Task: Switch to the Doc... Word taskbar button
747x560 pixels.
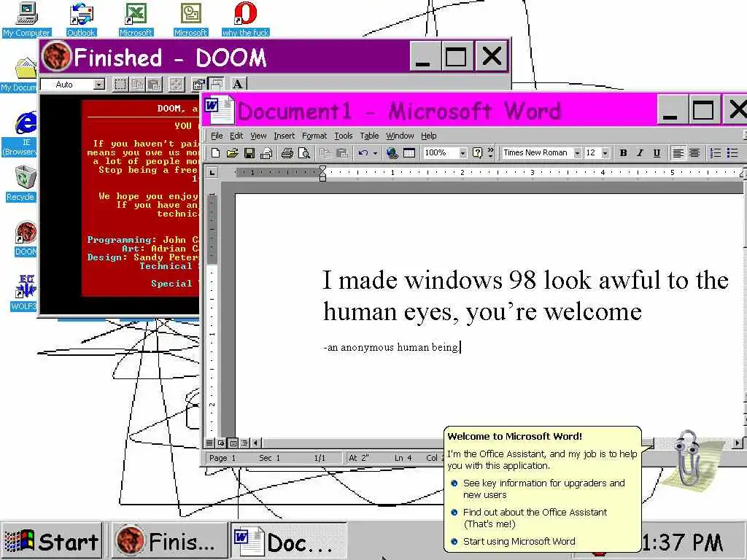Action: click(x=289, y=542)
